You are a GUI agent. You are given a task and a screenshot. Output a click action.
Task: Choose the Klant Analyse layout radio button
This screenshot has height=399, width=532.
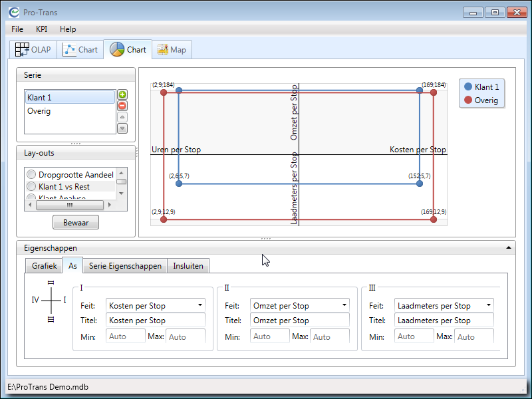pos(31,198)
